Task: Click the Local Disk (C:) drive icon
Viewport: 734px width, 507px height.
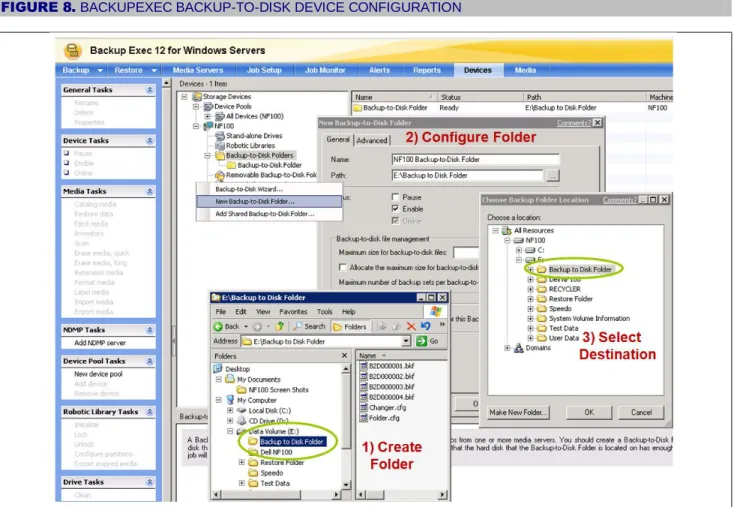Action: pyautogui.click(x=242, y=411)
